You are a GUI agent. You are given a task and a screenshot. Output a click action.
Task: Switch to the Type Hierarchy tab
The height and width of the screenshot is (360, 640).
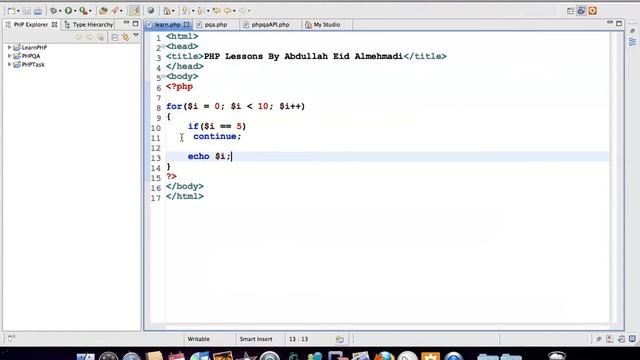pos(89,24)
